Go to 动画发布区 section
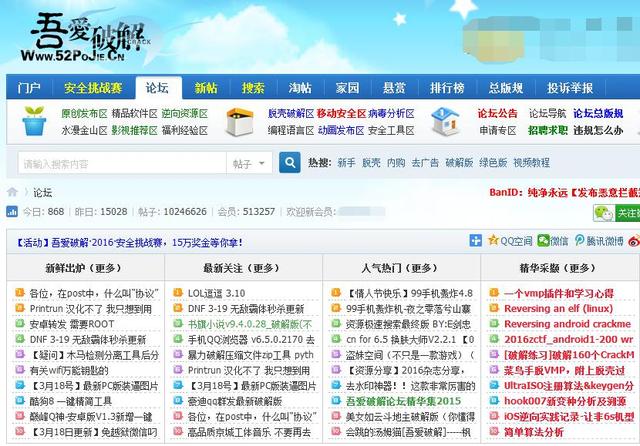 341,130
